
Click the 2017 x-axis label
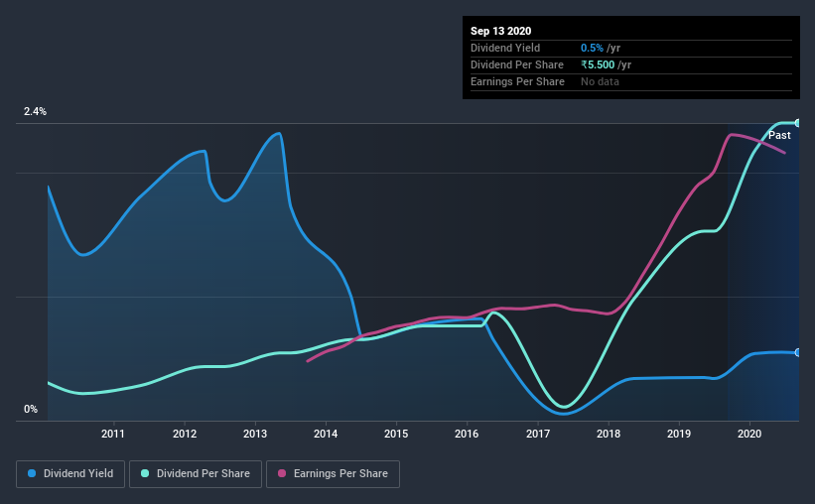tap(537, 434)
